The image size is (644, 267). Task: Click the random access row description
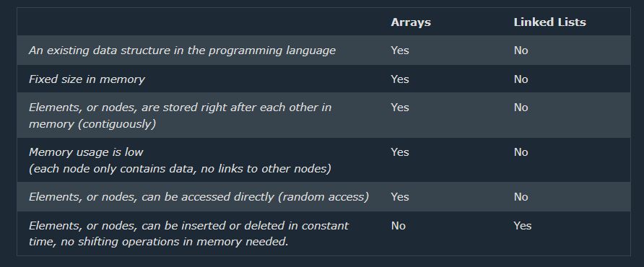click(x=199, y=197)
